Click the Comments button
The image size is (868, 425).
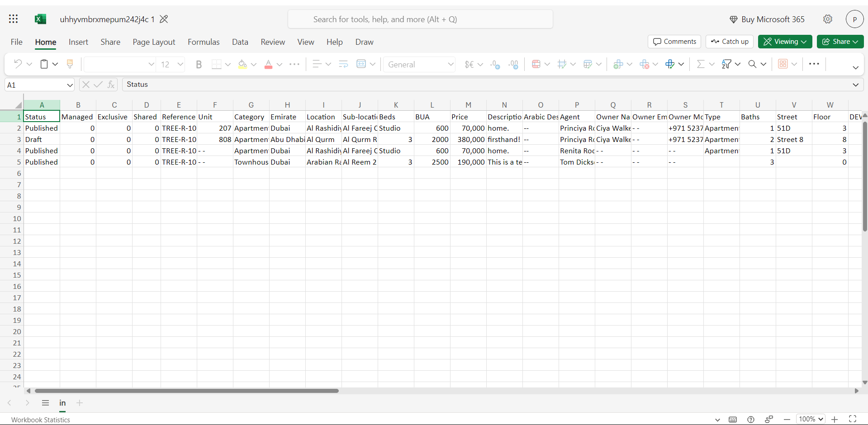coord(674,42)
